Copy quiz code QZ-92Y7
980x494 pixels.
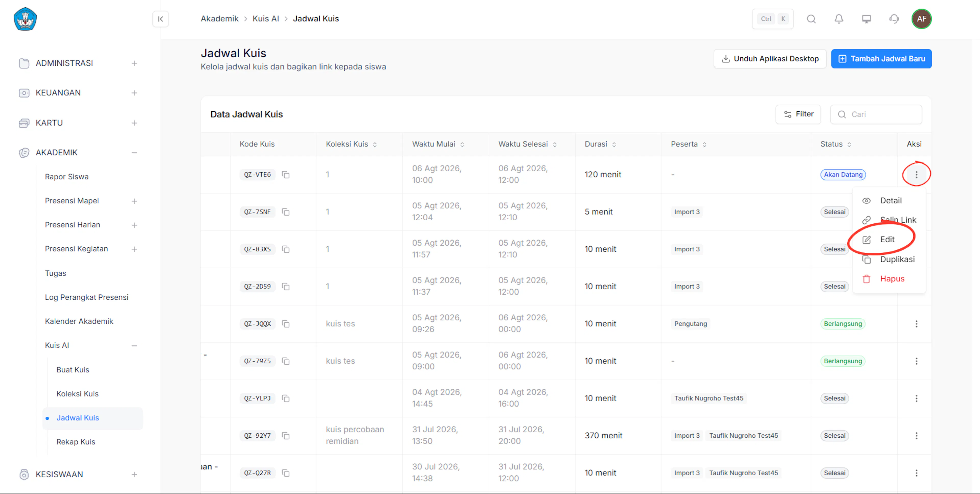pos(286,435)
